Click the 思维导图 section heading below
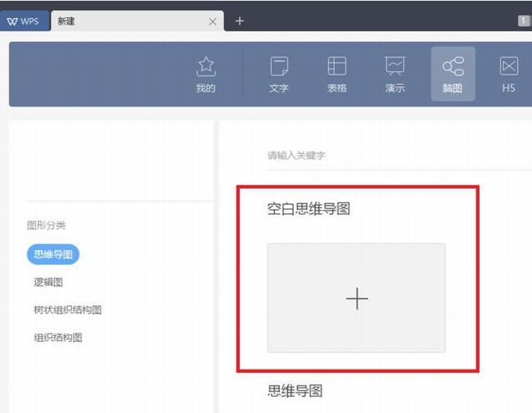 (295, 391)
